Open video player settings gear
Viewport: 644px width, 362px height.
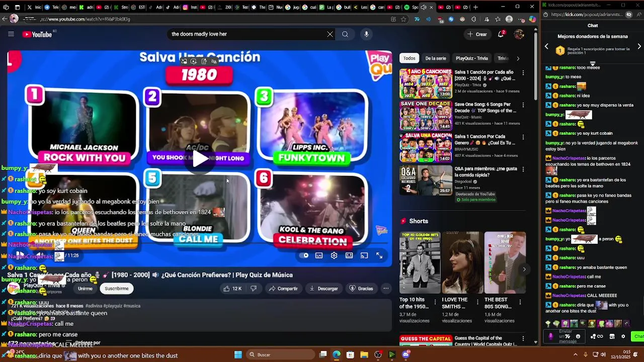334,255
